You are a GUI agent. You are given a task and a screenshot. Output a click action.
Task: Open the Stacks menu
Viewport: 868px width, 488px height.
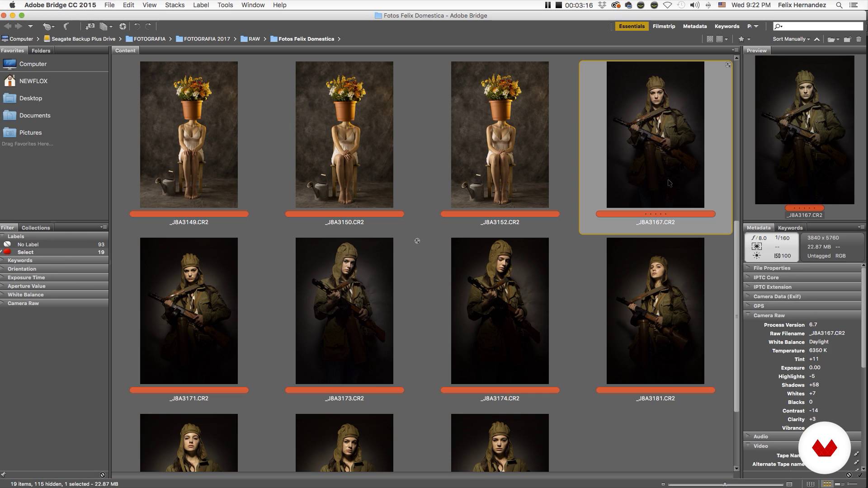175,5
